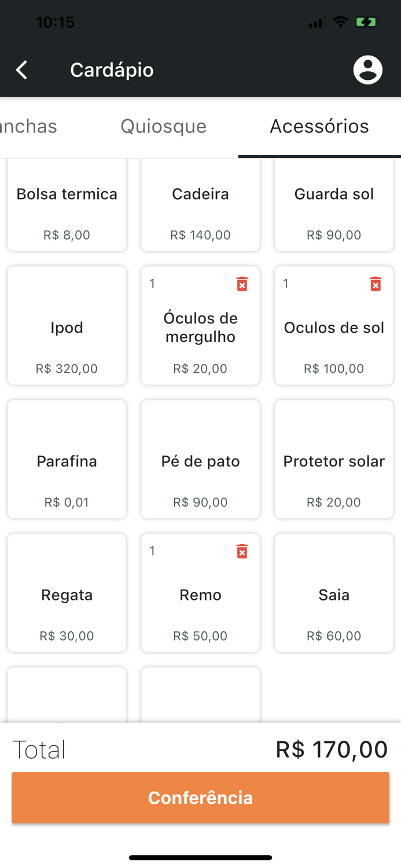Delete Óculos de mergulho from the order
The image size is (401, 868).
point(242,284)
